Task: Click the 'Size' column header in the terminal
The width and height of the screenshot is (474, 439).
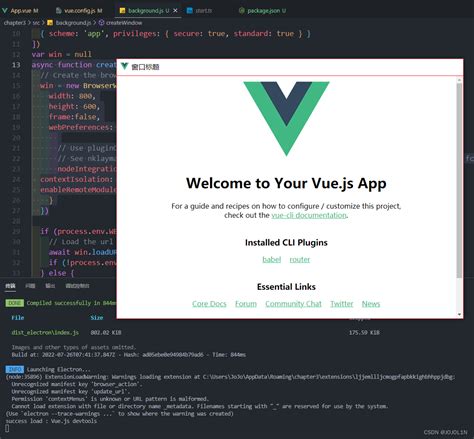Action: [x=97, y=318]
